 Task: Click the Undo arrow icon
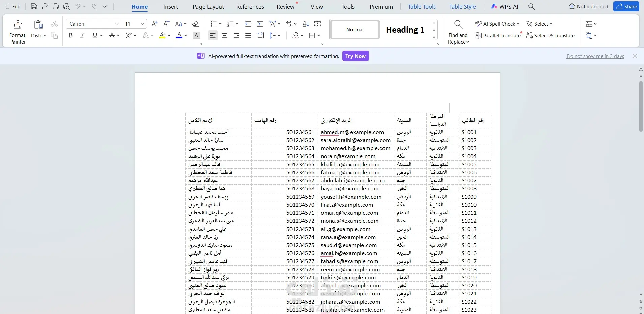point(78,6)
